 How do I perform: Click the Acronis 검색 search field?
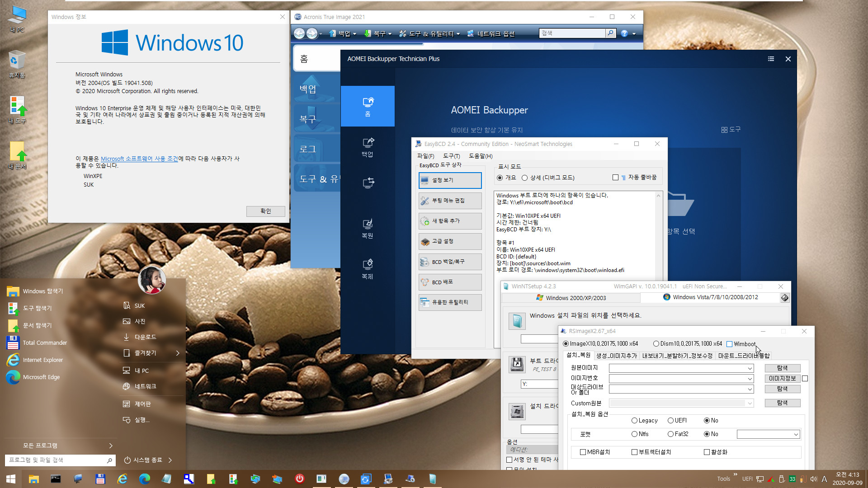click(572, 33)
